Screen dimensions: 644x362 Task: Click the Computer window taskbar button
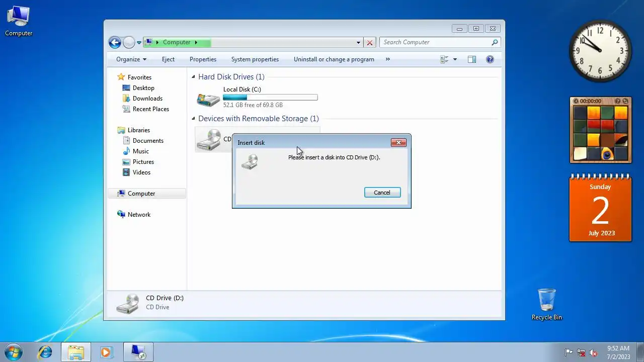(138, 352)
